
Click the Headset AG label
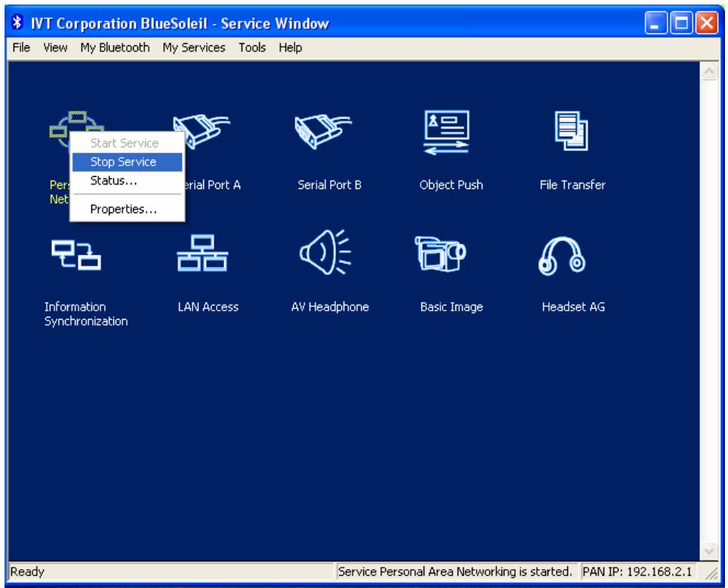[573, 307]
